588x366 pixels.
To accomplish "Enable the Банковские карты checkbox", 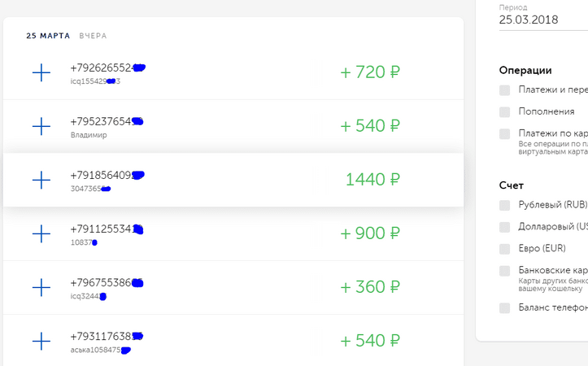I will tap(505, 271).
